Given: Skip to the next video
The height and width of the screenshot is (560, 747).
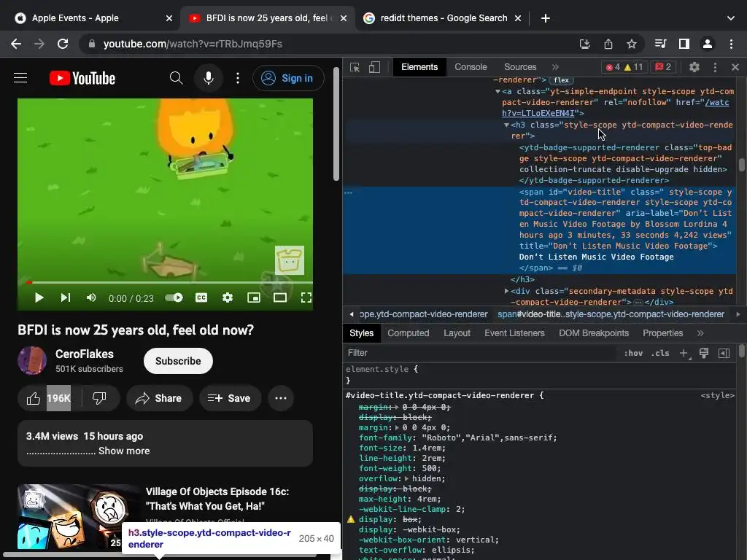Looking at the screenshot, I should pyautogui.click(x=65, y=297).
